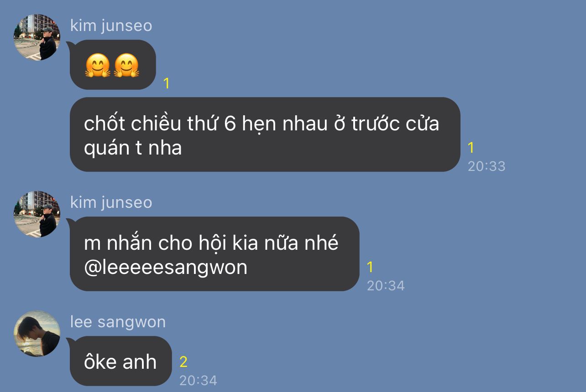Click the 20:34 timestamp under 'ôke anh' count

pyautogui.click(x=198, y=380)
